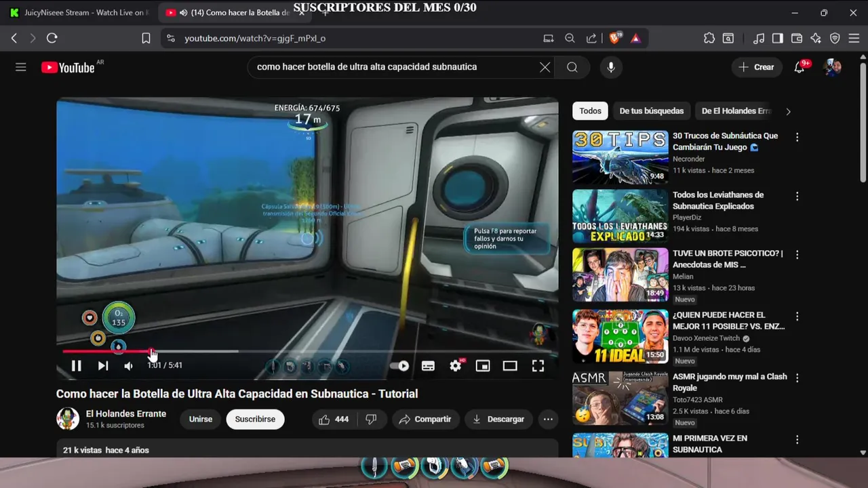Start voice search with the microphone
This screenshot has height=488, width=868.
tap(611, 67)
